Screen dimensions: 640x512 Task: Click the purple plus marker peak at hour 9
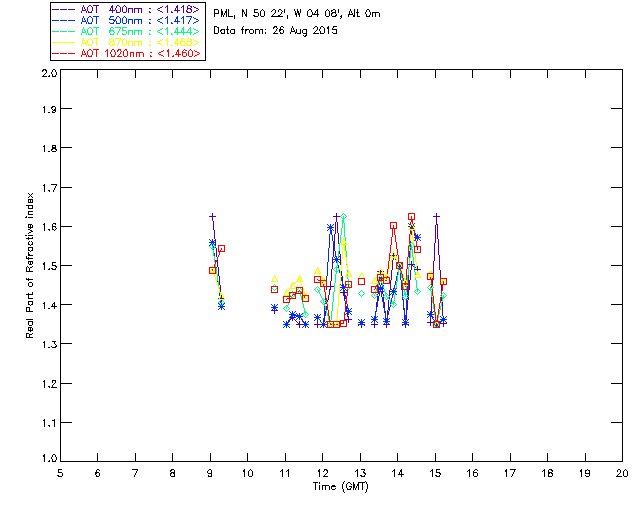212,216
